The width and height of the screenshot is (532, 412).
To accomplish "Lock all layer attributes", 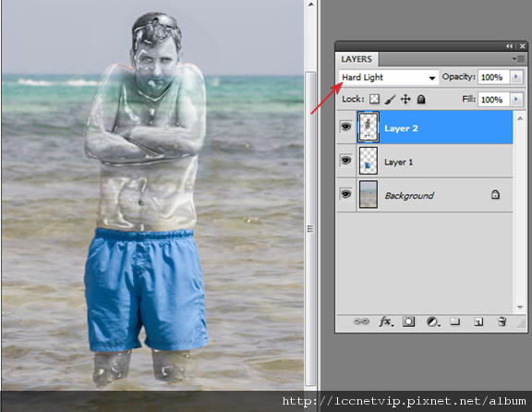I will [x=421, y=99].
